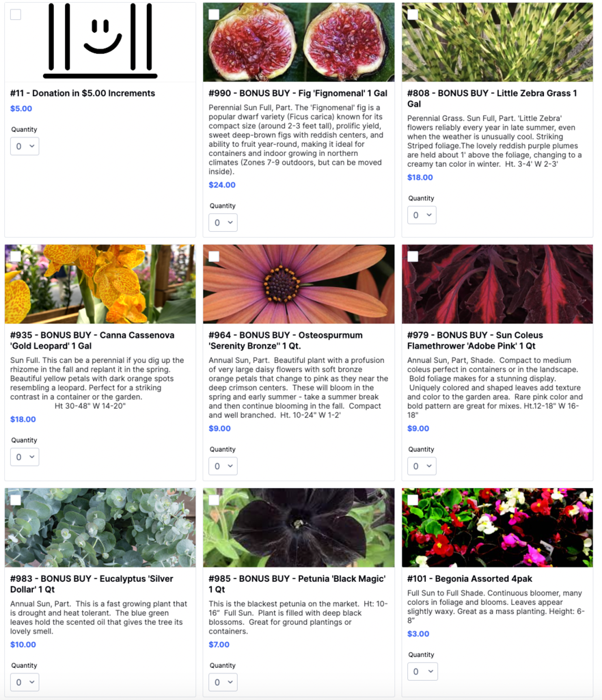
Task: Open the quantity dropdown for the $5.00 Donation
Action: pos(25,146)
